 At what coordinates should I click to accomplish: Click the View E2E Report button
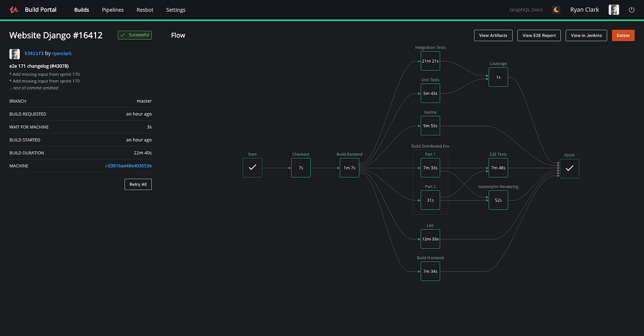tap(539, 35)
